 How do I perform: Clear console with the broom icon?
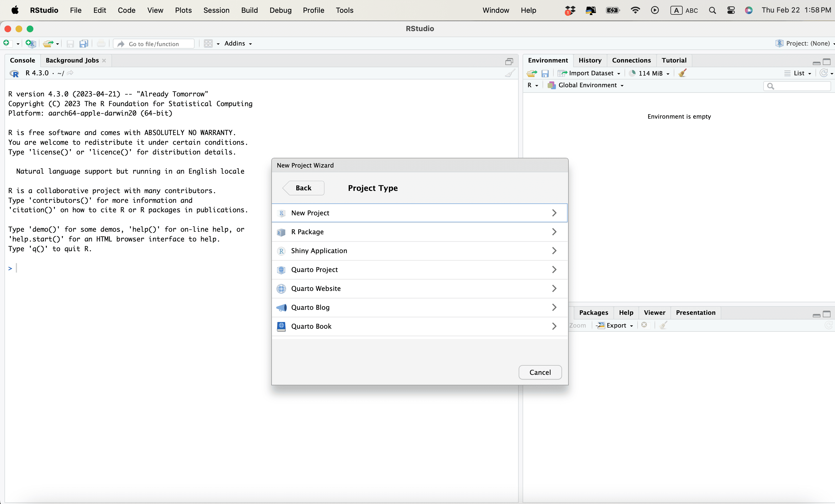(510, 73)
